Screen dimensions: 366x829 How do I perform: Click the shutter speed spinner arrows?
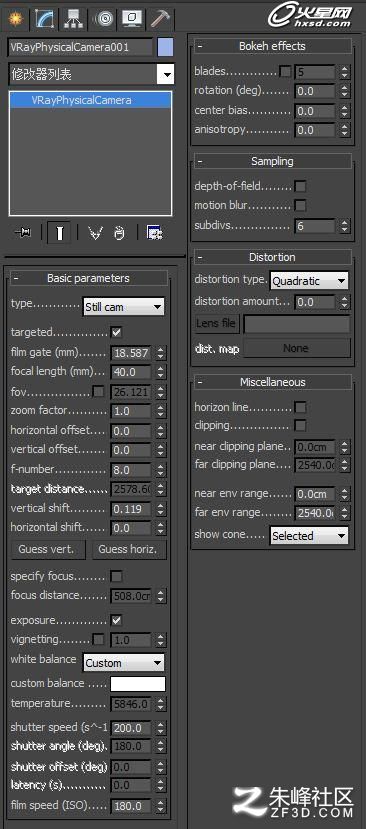pyautogui.click(x=160, y=728)
